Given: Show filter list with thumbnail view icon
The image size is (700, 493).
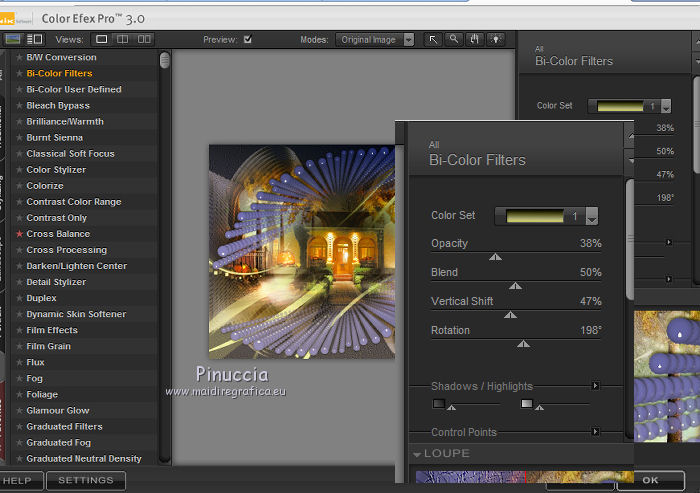Looking at the screenshot, I should click(x=14, y=40).
